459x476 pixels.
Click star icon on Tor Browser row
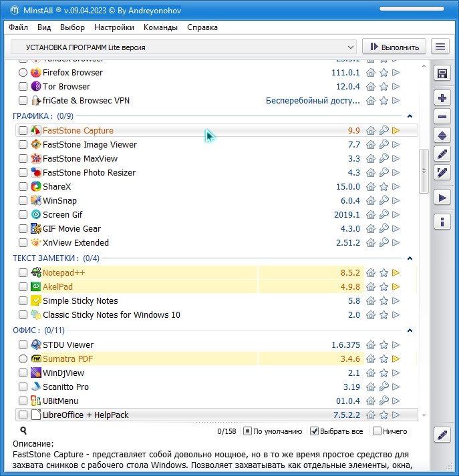click(384, 87)
